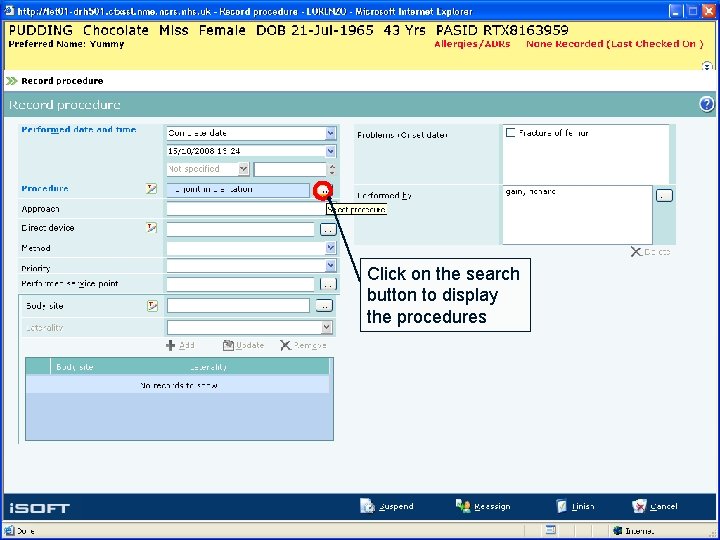Click the edit icon next to Direct device
The width and height of the screenshot is (720, 540).
152,228
